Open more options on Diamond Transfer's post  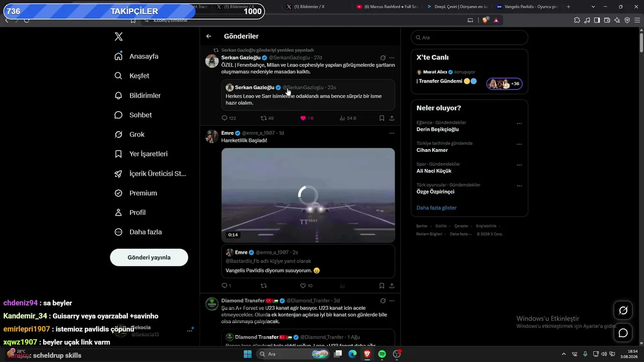coord(392,301)
